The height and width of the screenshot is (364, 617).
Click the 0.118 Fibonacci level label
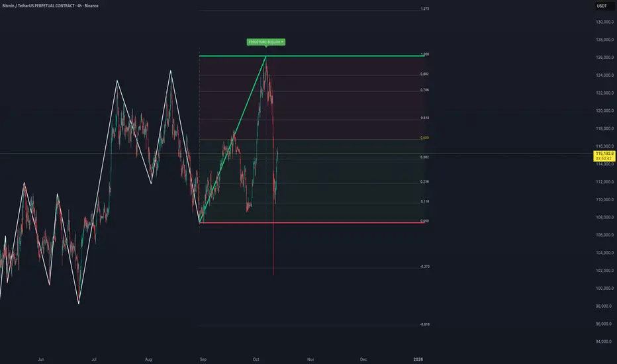(x=424, y=201)
